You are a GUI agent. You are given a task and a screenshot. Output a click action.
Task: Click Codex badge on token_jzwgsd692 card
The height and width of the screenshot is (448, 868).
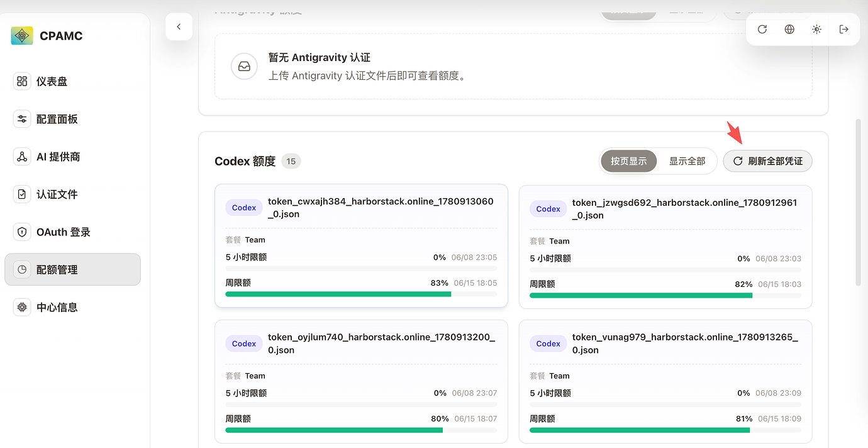coord(548,209)
